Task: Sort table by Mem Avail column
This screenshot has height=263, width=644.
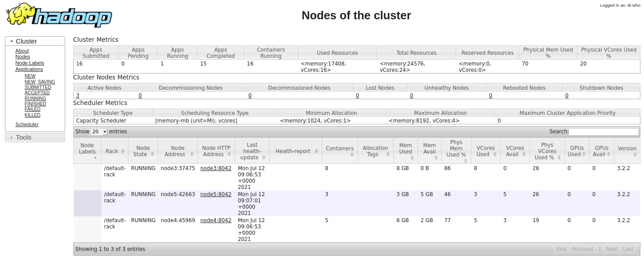Action: (429, 150)
